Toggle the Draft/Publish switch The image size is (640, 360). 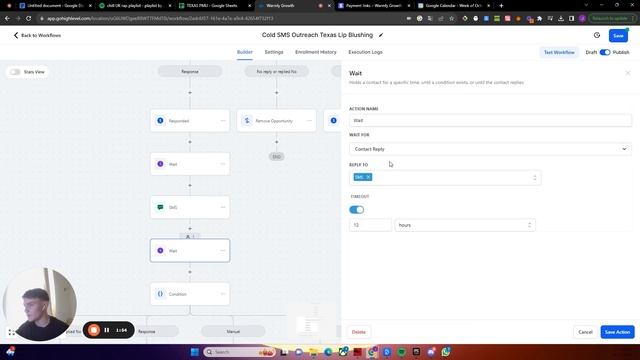pos(605,52)
